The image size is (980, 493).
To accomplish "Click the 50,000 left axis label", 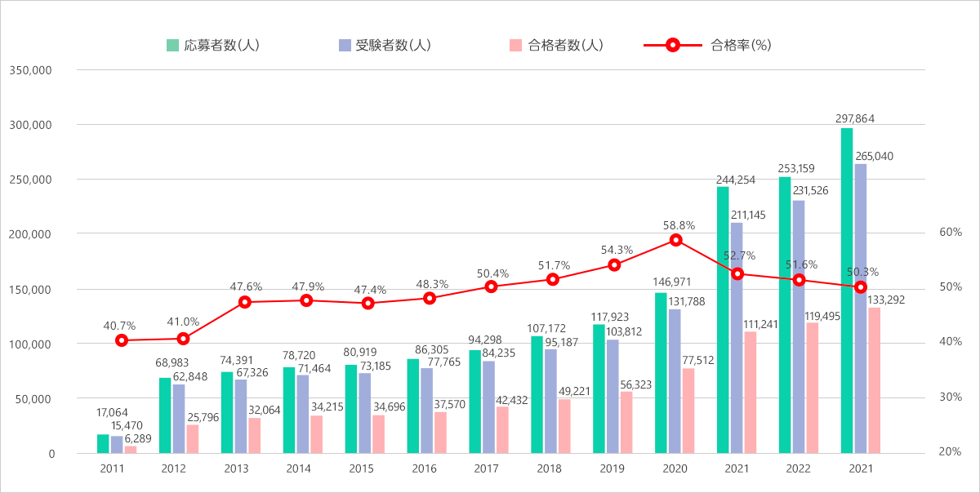I will [35, 399].
